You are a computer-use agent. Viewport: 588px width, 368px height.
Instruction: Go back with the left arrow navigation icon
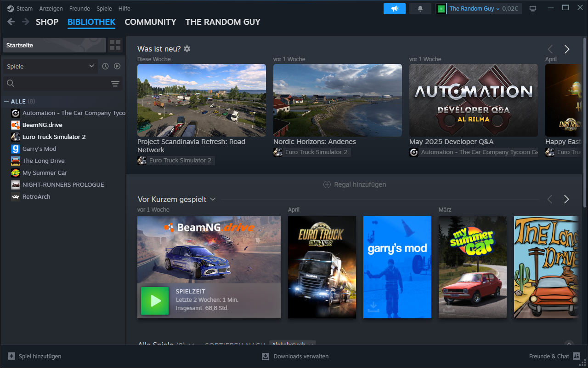(x=11, y=22)
